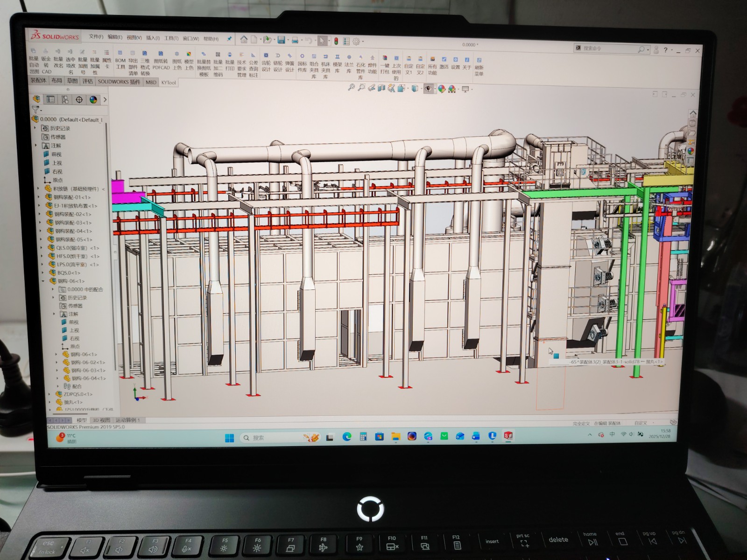Expand the 钢构装配-01<1> tree node
This screenshot has height=560, width=747.
tap(39, 197)
